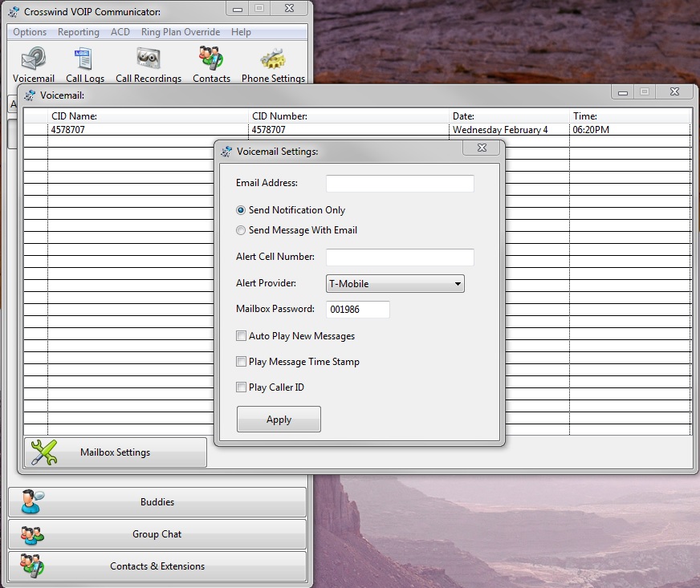Check Play Message Time Stamp
This screenshot has width=700, height=588.
tap(242, 362)
